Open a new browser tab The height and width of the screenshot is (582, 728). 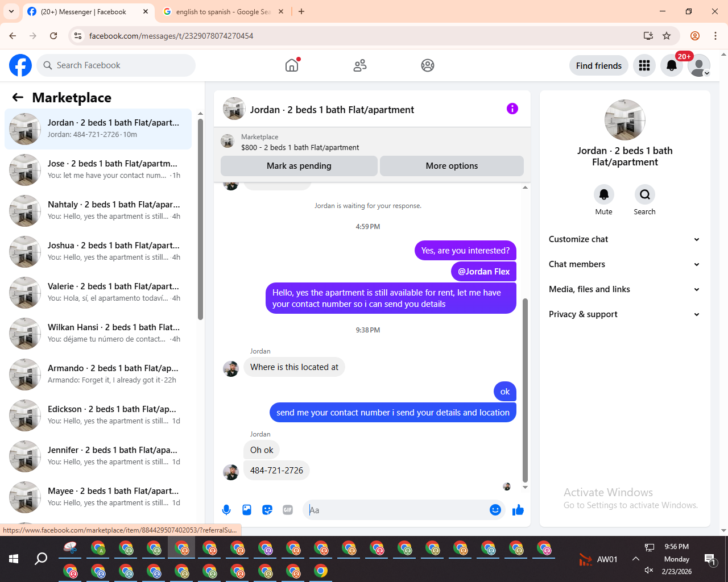click(301, 11)
